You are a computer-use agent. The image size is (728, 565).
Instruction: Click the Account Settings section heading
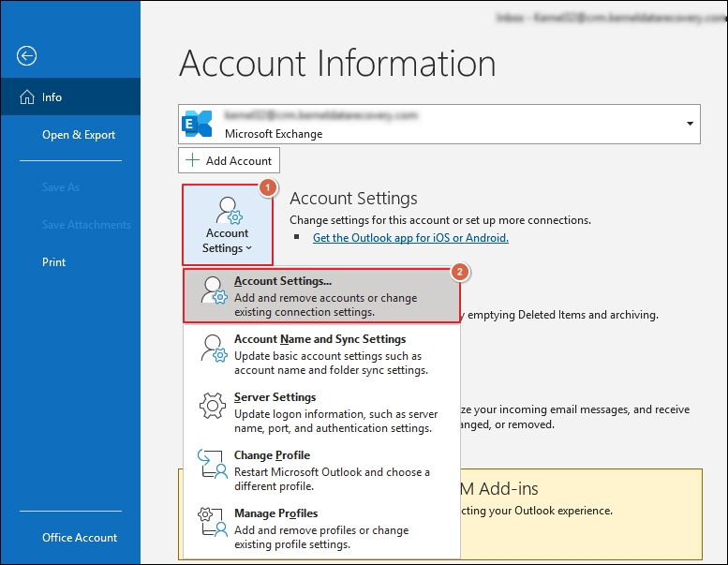[353, 199]
